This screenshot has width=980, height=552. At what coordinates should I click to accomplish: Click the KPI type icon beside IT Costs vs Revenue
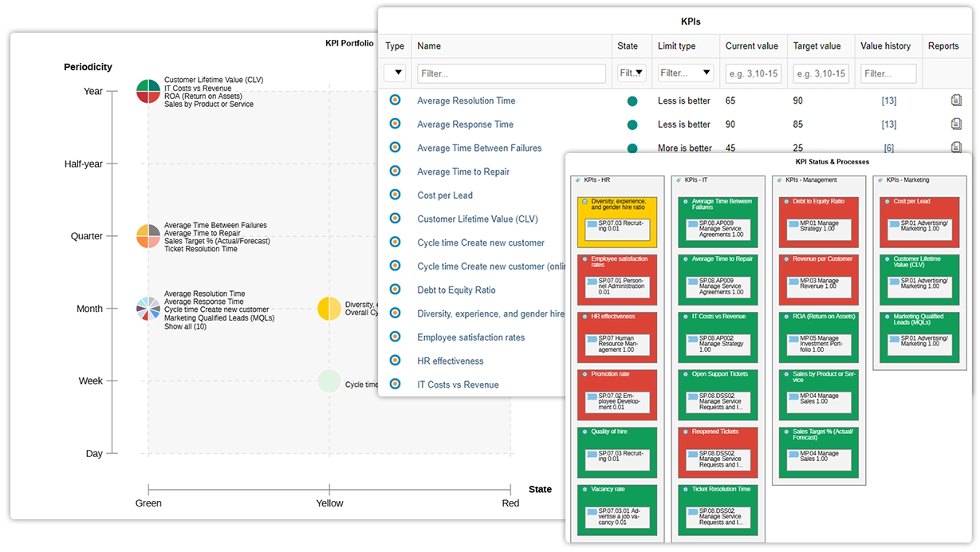(x=394, y=384)
